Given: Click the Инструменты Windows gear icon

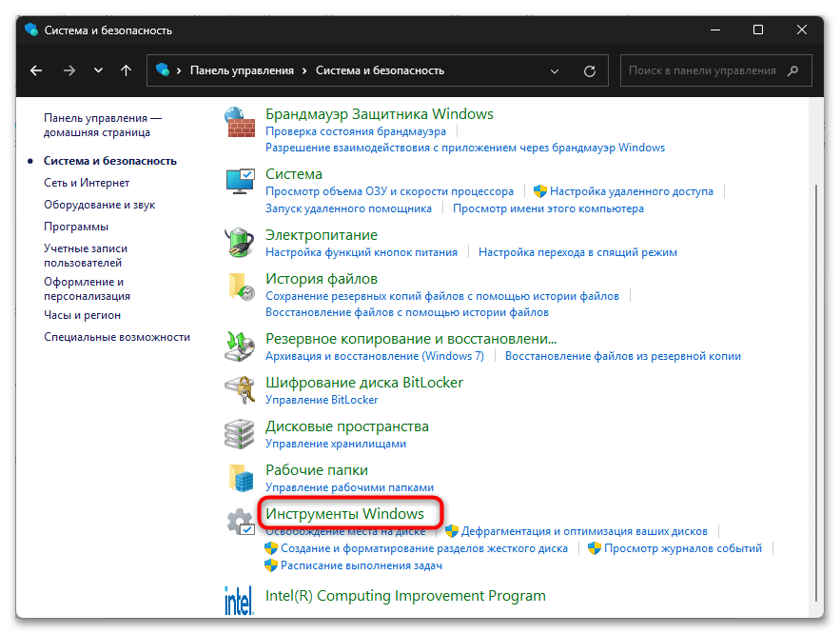Looking at the screenshot, I should tap(240, 522).
